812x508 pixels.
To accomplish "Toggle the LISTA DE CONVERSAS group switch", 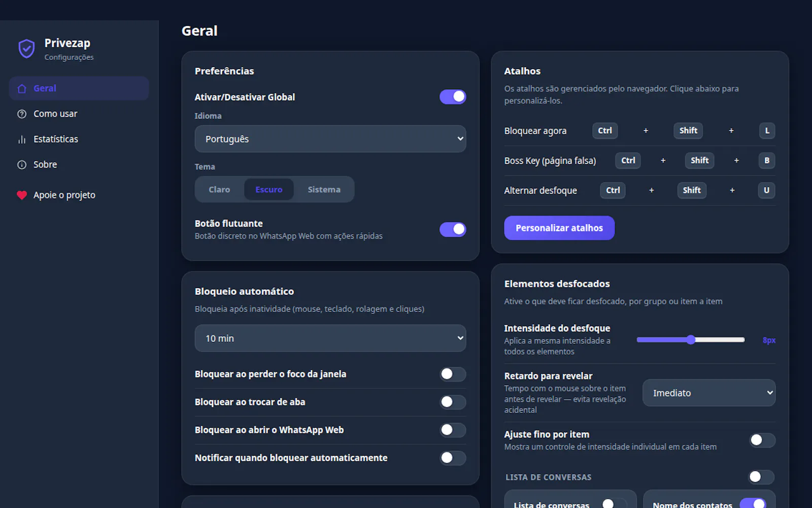I will [761, 477].
